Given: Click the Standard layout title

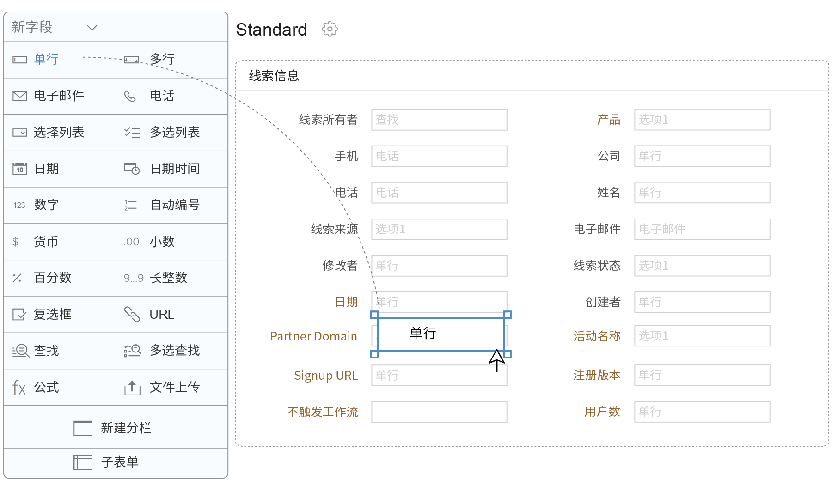Looking at the screenshot, I should point(271,30).
